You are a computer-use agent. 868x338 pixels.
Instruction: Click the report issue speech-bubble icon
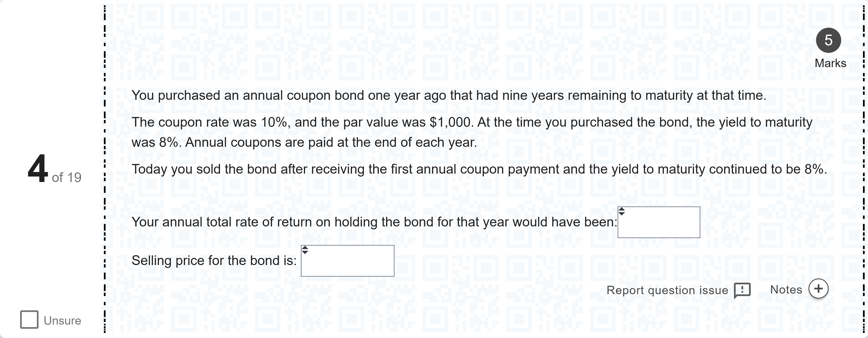coord(742,290)
